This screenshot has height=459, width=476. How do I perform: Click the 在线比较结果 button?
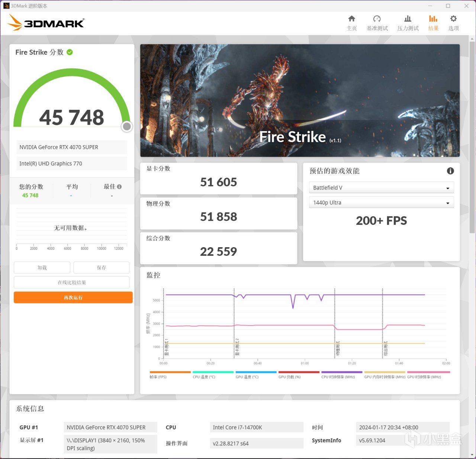coord(72,282)
